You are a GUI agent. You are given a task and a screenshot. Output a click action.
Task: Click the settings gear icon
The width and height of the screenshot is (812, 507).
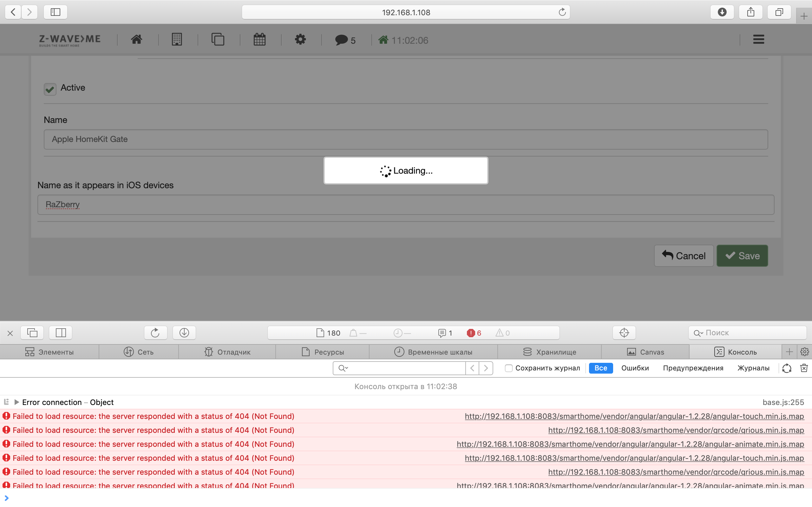[x=300, y=40]
